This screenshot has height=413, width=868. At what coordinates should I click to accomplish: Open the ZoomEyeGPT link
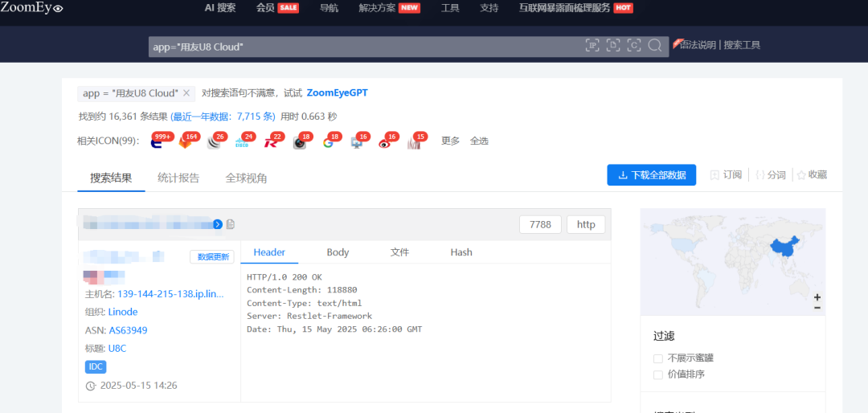337,93
